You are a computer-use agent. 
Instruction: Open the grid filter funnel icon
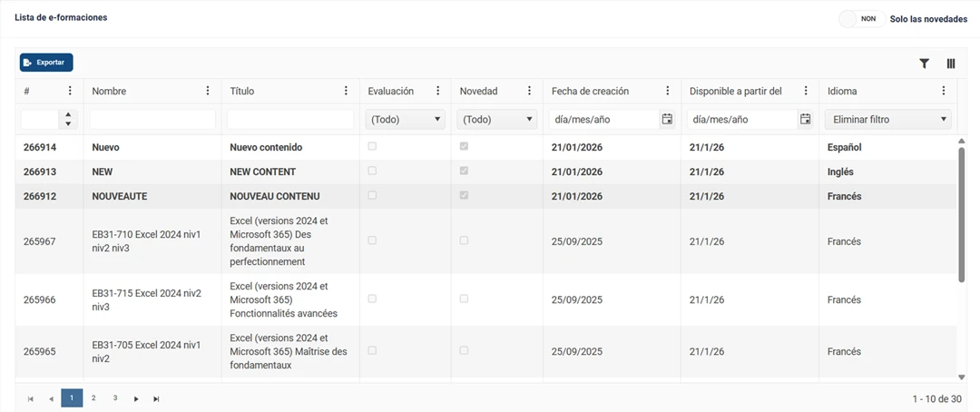point(925,64)
